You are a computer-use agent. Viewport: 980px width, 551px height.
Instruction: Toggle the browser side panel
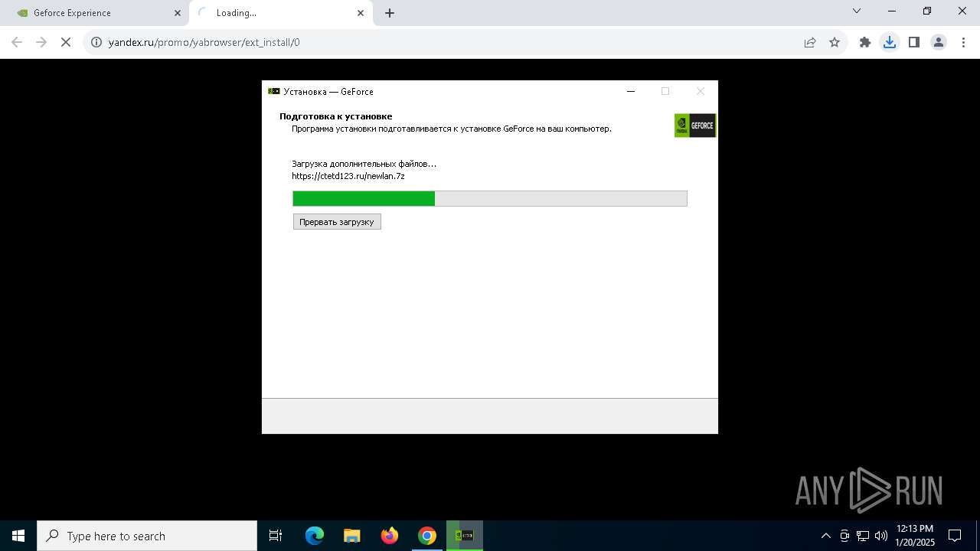pyautogui.click(x=914, y=42)
